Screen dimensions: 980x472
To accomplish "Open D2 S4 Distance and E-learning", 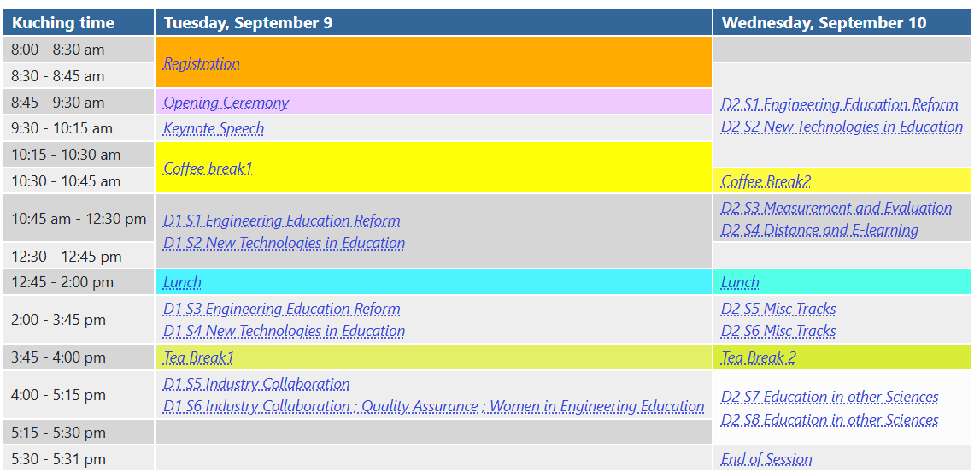I will click(x=819, y=230).
